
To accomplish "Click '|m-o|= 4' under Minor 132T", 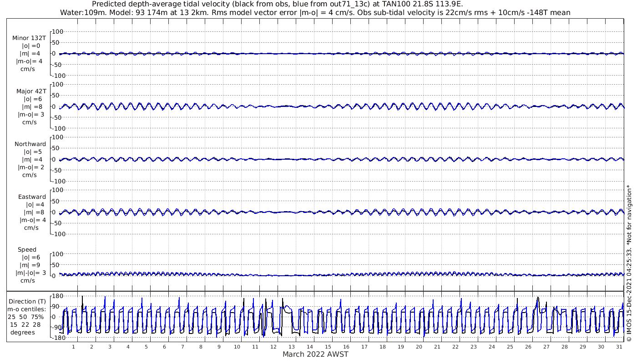I will click(30, 61).
